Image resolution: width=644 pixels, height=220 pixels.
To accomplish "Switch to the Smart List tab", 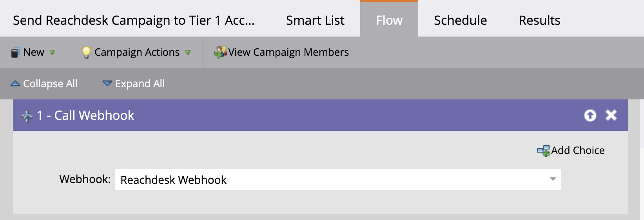I will coord(315,20).
